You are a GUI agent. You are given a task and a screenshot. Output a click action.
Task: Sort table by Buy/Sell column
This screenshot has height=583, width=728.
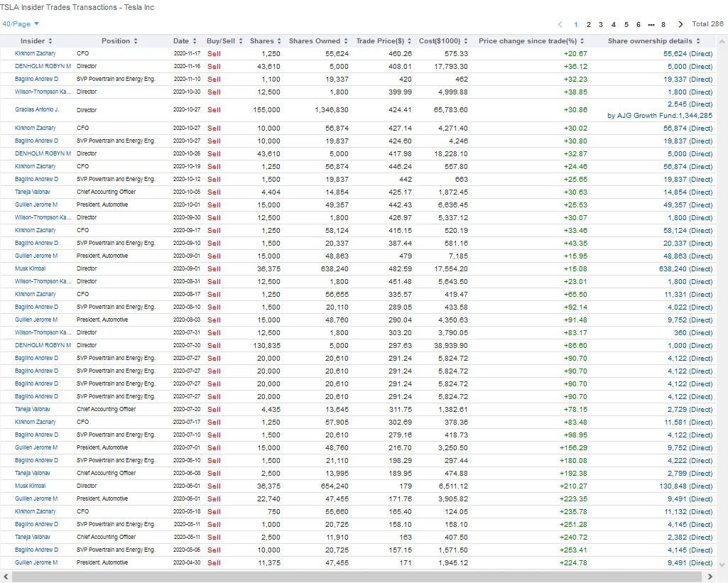224,41
